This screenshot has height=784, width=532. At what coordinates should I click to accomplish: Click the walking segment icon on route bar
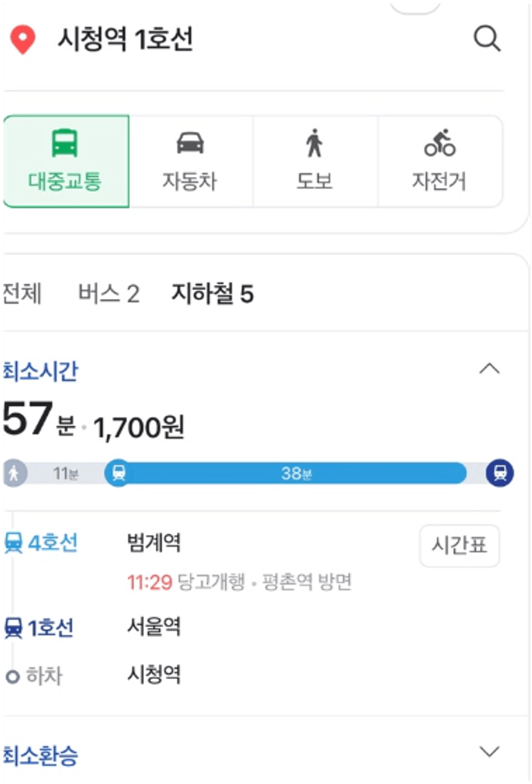(14, 474)
